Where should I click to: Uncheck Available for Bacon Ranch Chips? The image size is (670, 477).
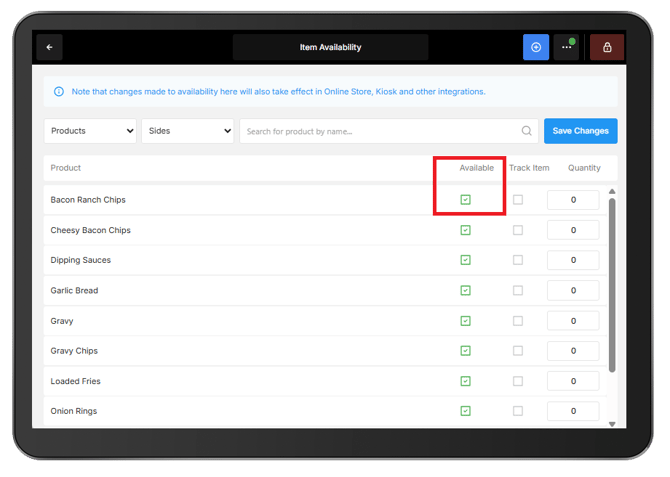[465, 200]
